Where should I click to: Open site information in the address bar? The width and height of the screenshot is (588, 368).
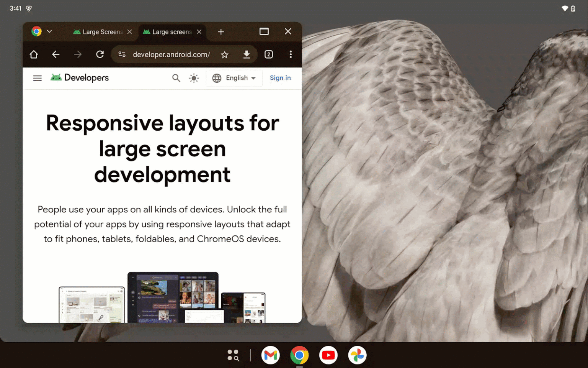click(122, 54)
